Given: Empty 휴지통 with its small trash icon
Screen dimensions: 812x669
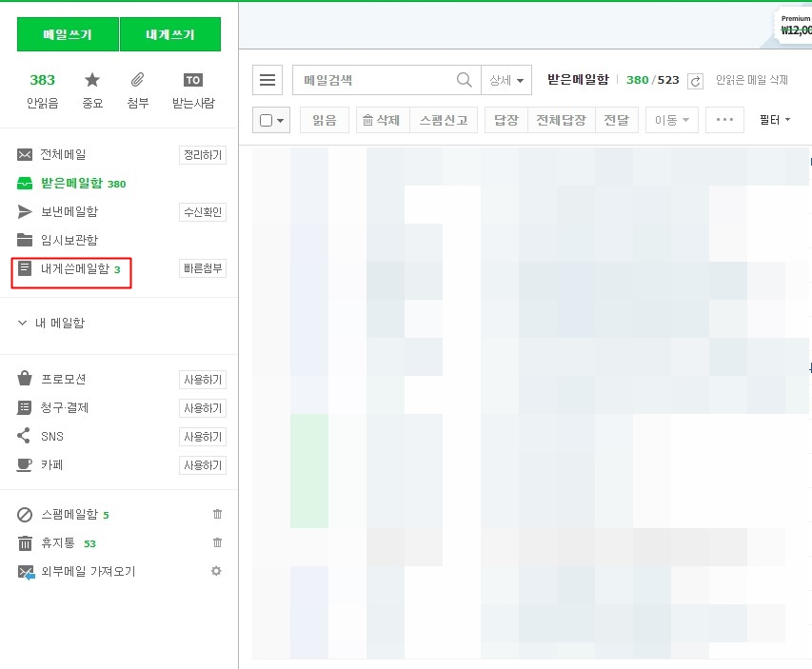Looking at the screenshot, I should (217, 542).
